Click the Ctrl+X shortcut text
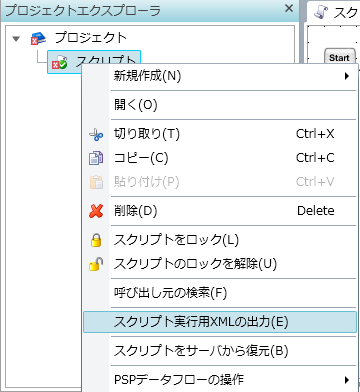Viewport: 360px width, 392px height. click(315, 134)
